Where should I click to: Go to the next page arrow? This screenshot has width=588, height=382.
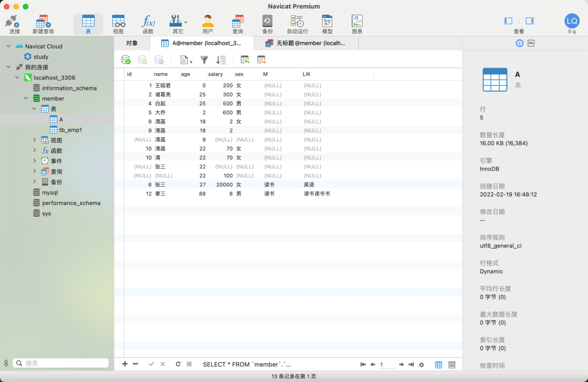[401, 365]
